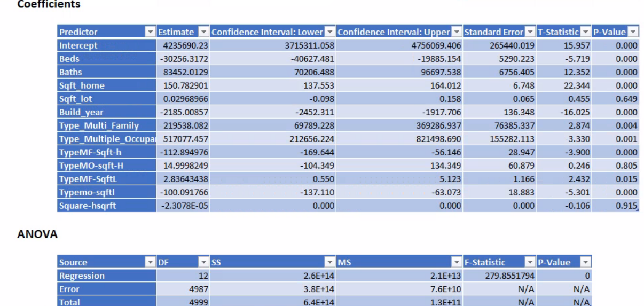Screen dimensions: 644x306
Task: Click the estimate value 517077.457
Action: pyautogui.click(x=183, y=139)
